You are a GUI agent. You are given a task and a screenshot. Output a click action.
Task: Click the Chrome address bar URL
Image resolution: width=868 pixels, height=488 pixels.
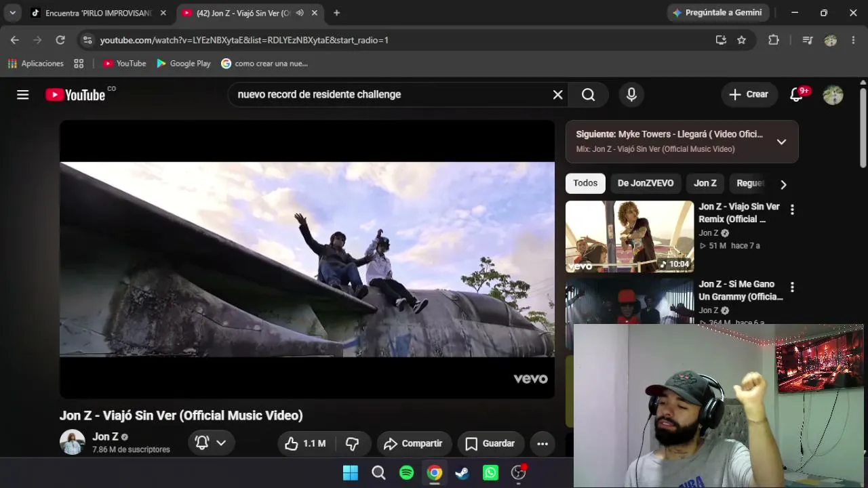[x=244, y=40]
